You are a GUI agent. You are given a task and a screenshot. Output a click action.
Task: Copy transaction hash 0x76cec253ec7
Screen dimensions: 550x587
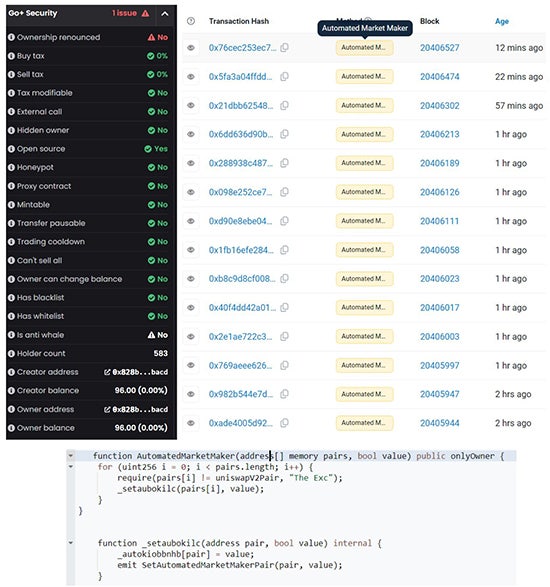[x=285, y=48]
